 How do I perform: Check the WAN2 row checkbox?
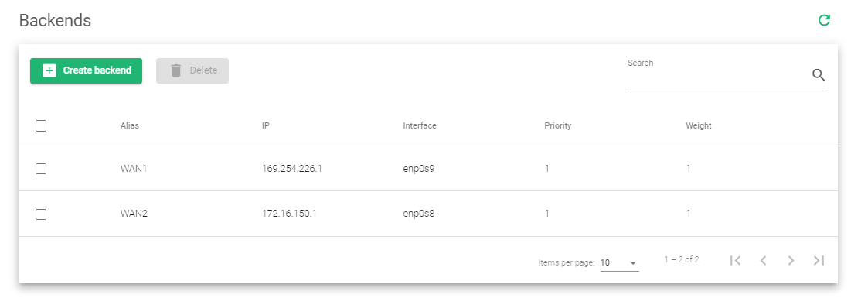41,214
